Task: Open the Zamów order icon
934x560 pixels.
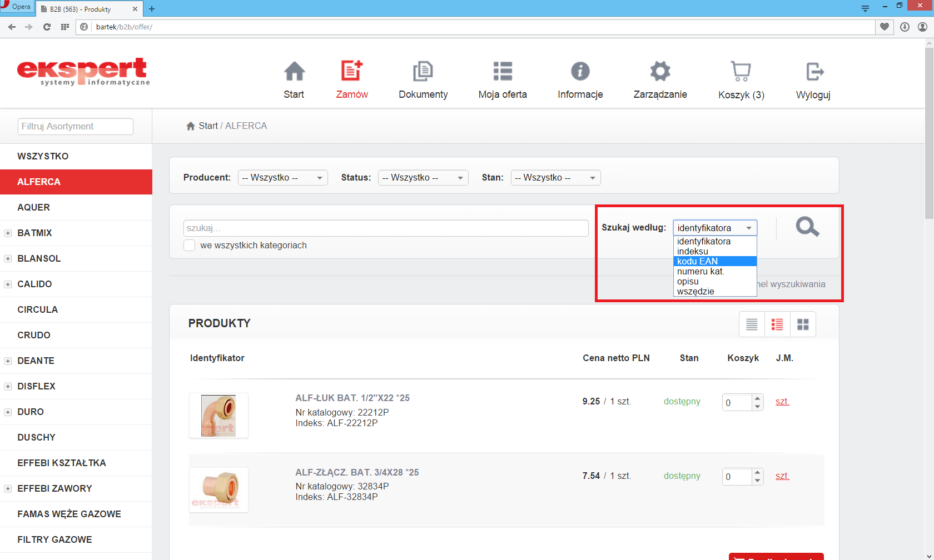Action: click(351, 71)
